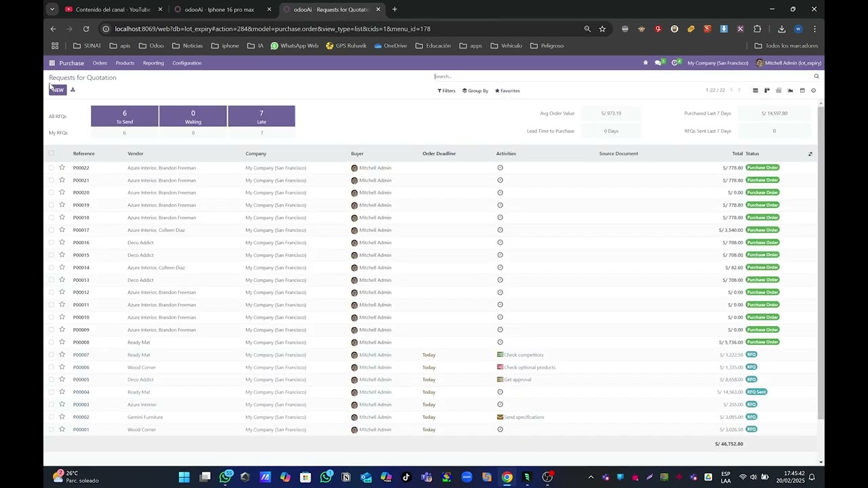Tick the checkbox for P00008
This screenshot has height=488, width=868.
(51, 342)
